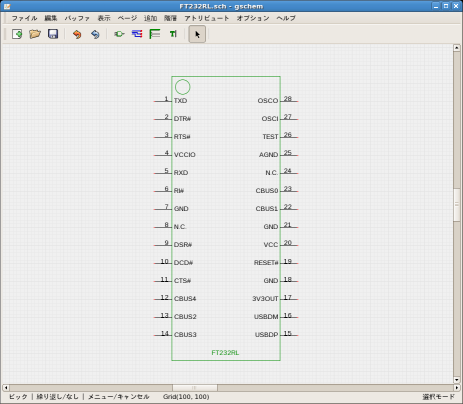
Task: Click the Open file folder icon
Action: click(x=35, y=34)
